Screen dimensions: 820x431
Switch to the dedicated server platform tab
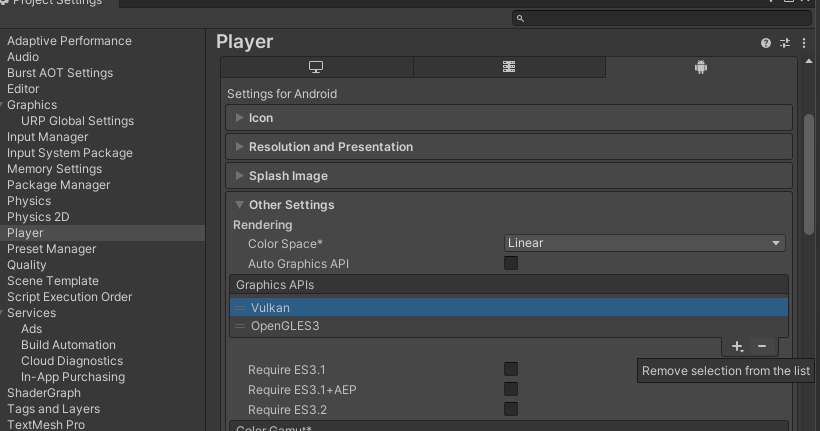tap(509, 67)
